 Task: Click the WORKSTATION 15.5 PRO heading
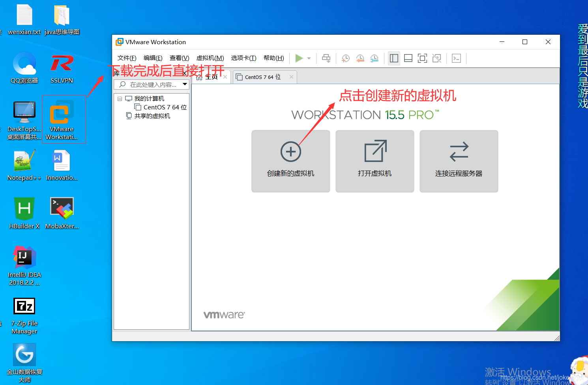[x=365, y=115]
